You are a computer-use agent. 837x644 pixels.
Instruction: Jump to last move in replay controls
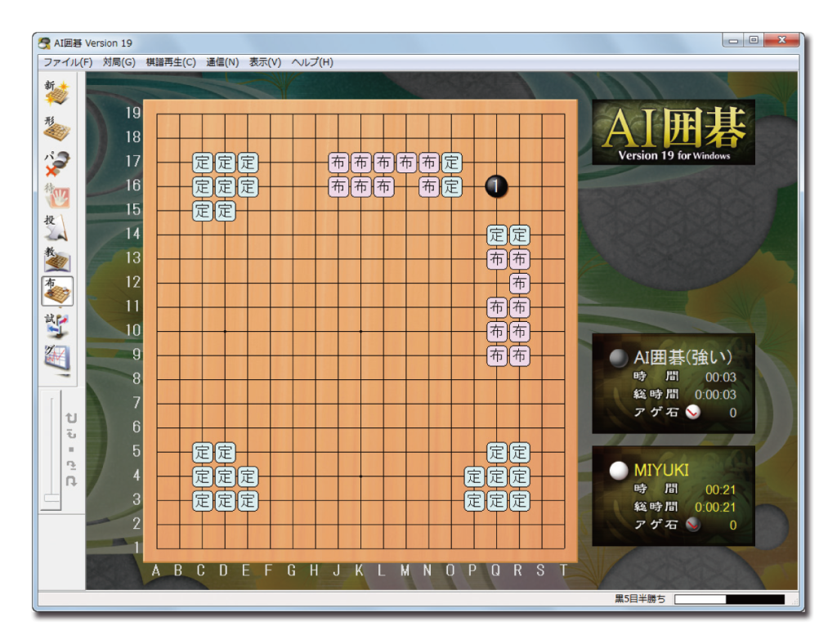tap(71, 481)
